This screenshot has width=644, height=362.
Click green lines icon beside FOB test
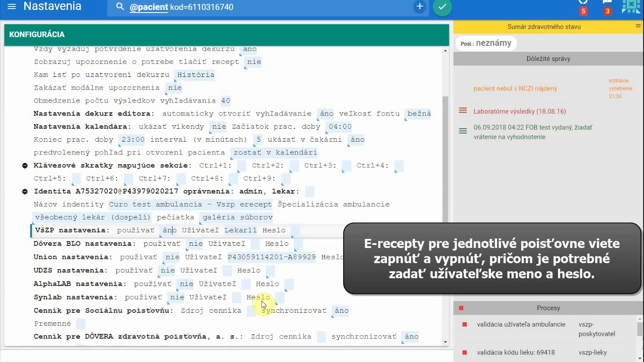(463, 131)
